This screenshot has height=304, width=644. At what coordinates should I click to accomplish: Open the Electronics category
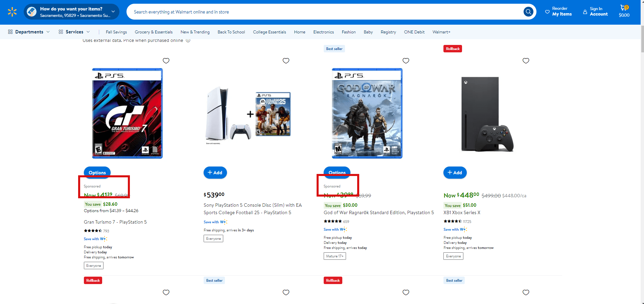tap(324, 32)
